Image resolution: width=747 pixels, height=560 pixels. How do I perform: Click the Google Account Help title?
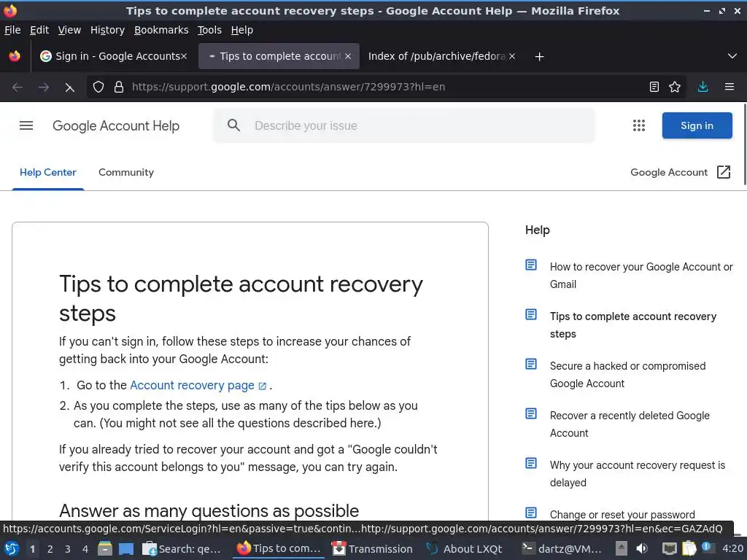116,125
